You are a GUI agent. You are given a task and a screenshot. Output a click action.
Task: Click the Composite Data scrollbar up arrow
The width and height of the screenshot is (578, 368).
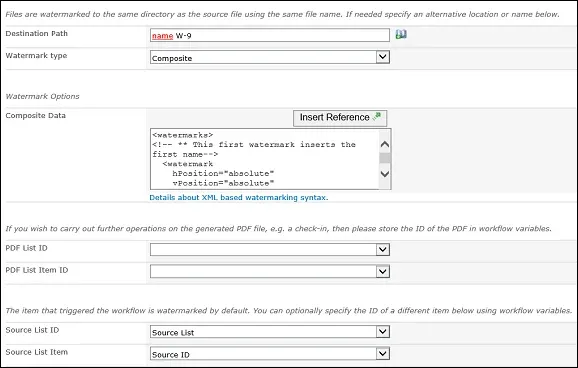click(x=385, y=144)
